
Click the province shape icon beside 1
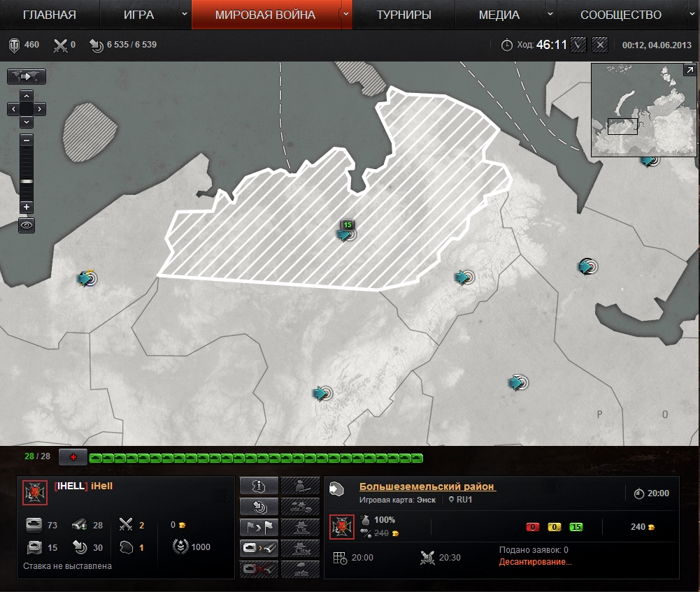point(127,547)
